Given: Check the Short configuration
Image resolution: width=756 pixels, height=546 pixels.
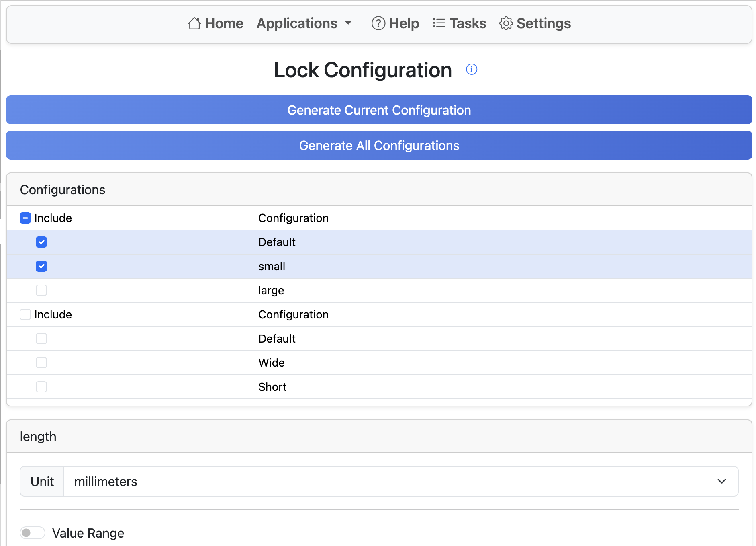Looking at the screenshot, I should (41, 387).
